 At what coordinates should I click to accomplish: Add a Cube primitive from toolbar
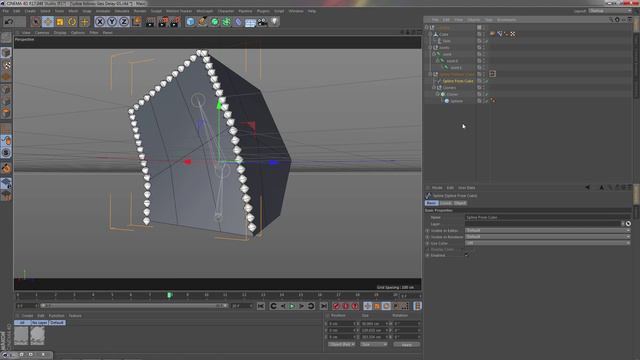190,22
